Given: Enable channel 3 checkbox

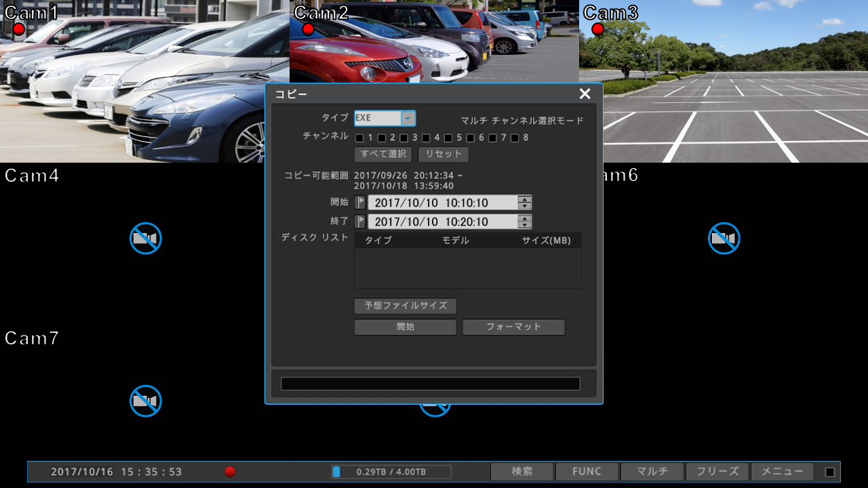Looking at the screenshot, I should pyautogui.click(x=403, y=138).
